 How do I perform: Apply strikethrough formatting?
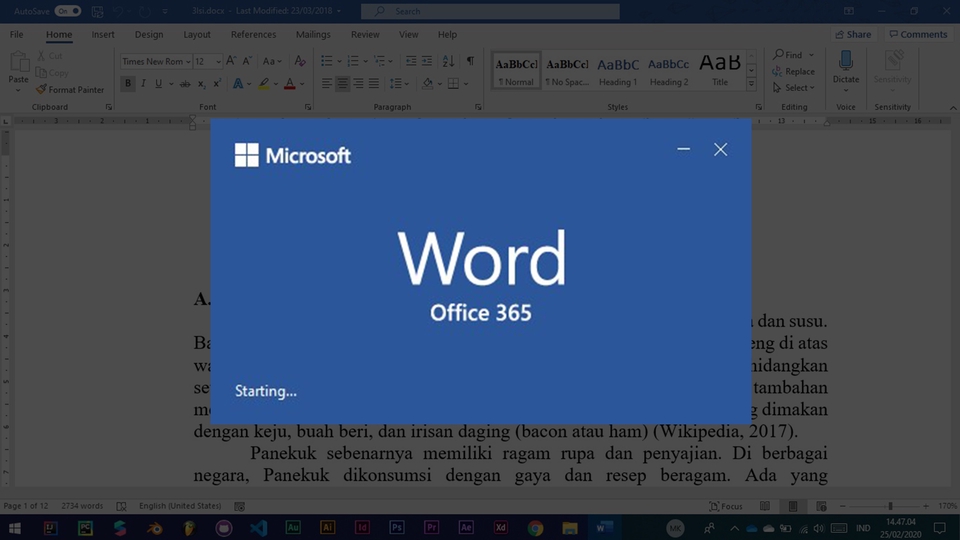tap(185, 84)
